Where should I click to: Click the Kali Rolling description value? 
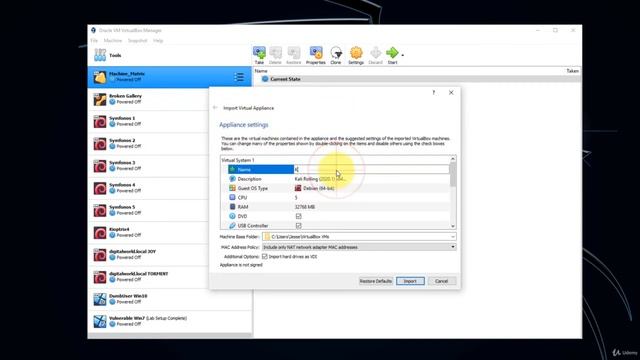click(320, 179)
